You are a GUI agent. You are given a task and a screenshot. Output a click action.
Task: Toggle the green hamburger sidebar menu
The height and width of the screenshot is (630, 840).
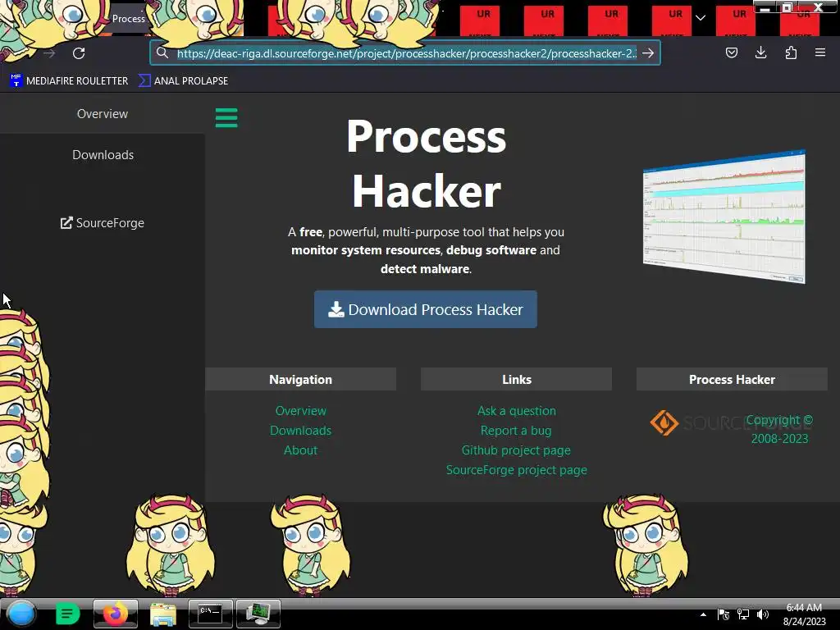tap(226, 118)
